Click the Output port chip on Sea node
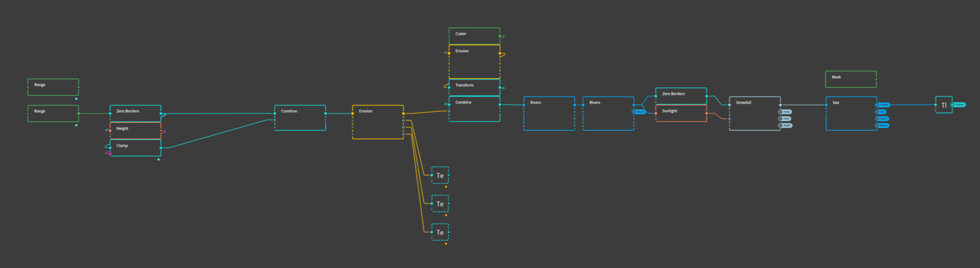 (x=883, y=105)
